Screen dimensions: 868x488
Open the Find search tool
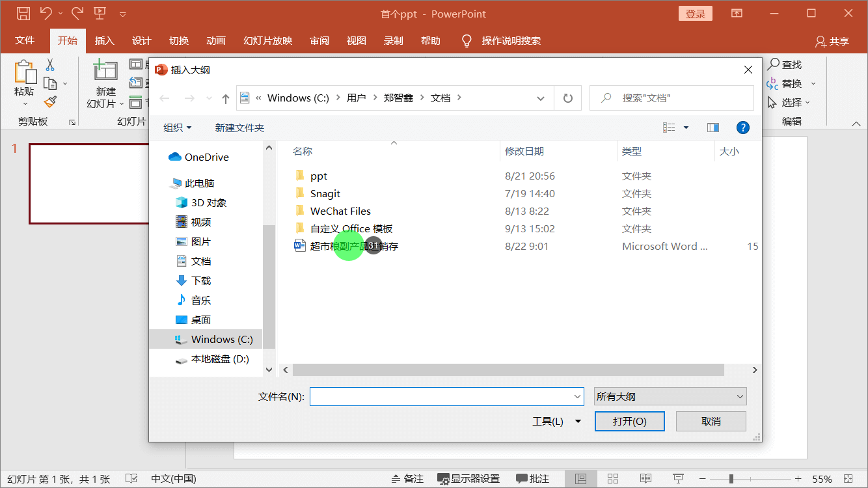point(784,64)
